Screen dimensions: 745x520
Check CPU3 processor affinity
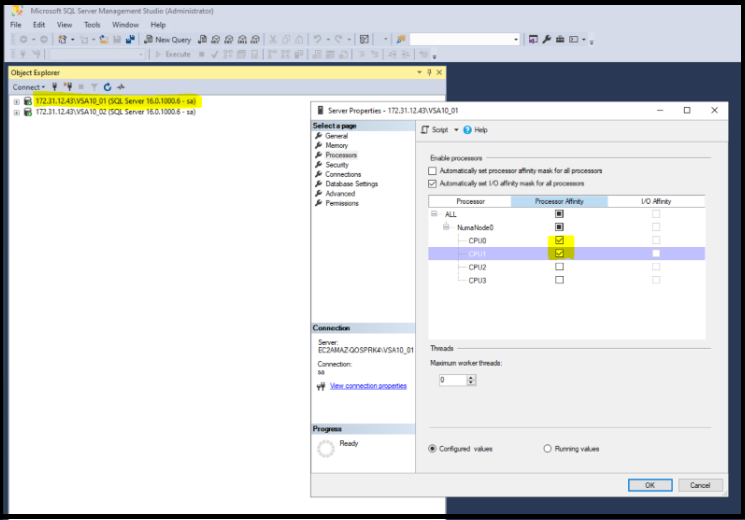tap(559, 280)
